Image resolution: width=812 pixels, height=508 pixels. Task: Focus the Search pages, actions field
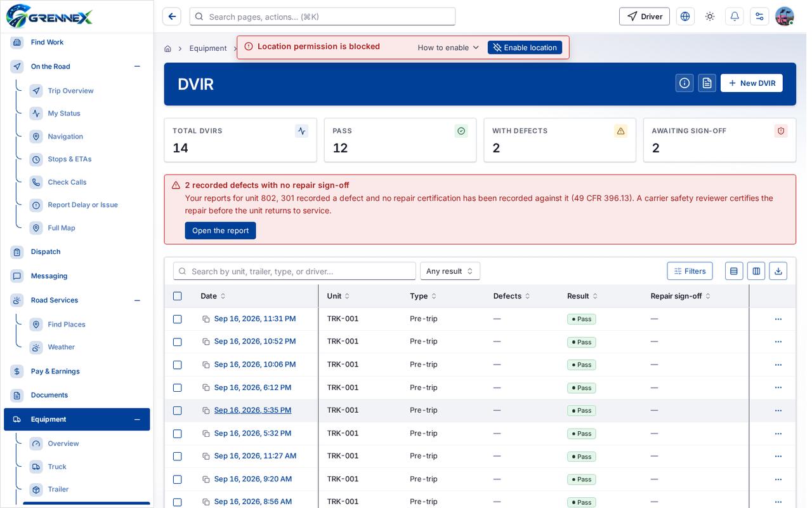pos(322,17)
